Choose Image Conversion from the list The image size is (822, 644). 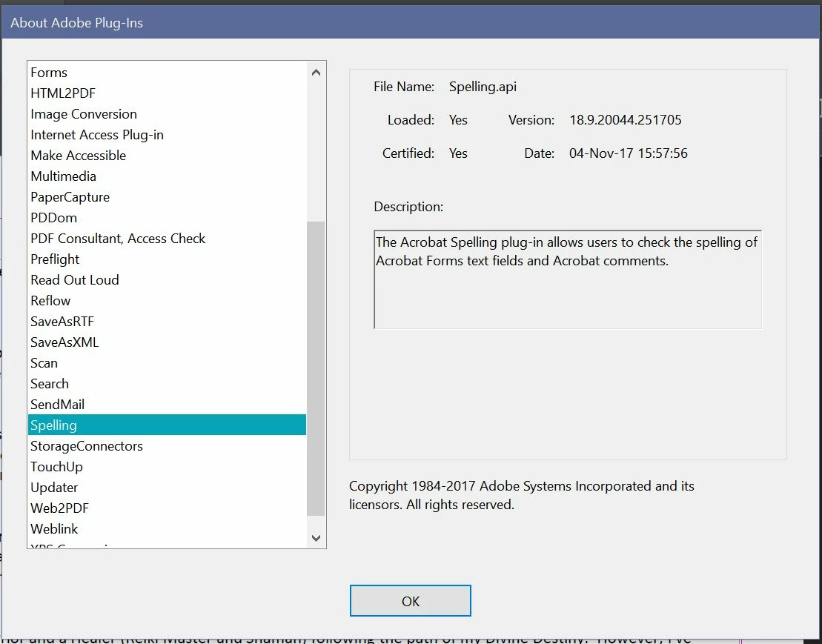click(x=167, y=114)
